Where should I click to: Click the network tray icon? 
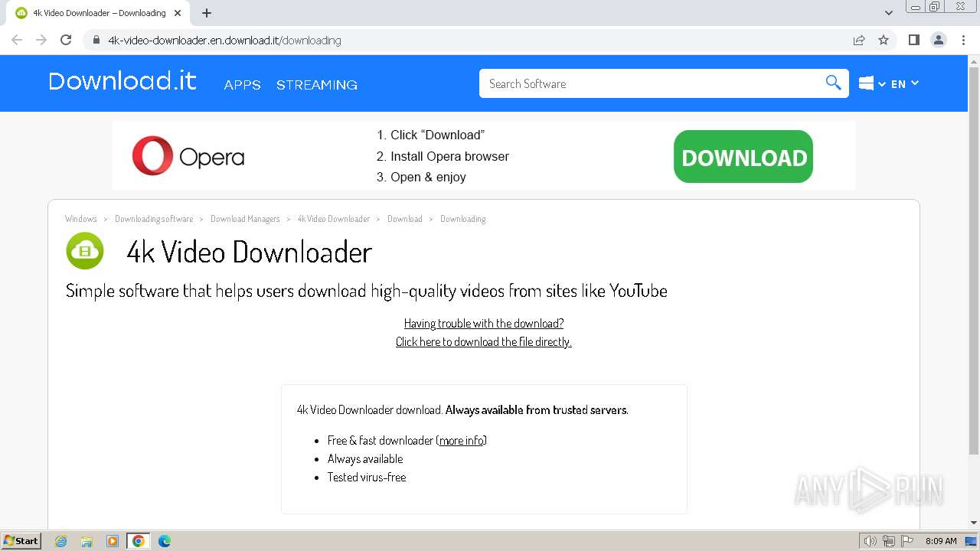(889, 541)
